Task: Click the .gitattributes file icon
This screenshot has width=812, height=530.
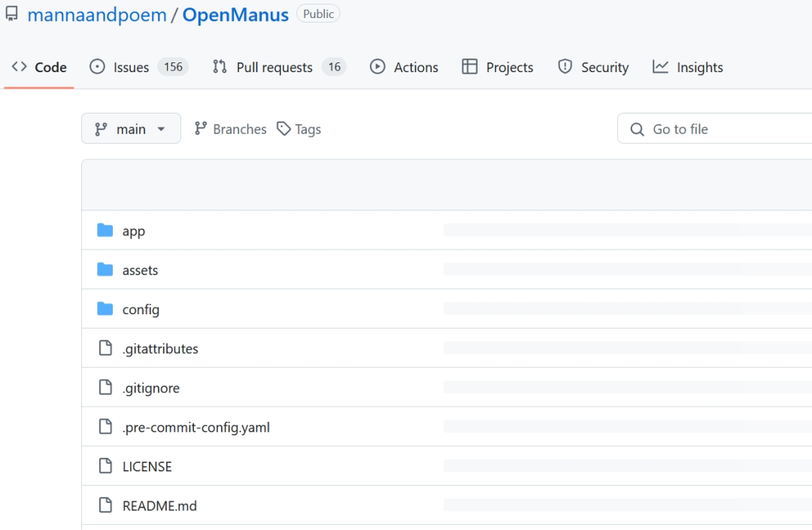Action: 105,348
